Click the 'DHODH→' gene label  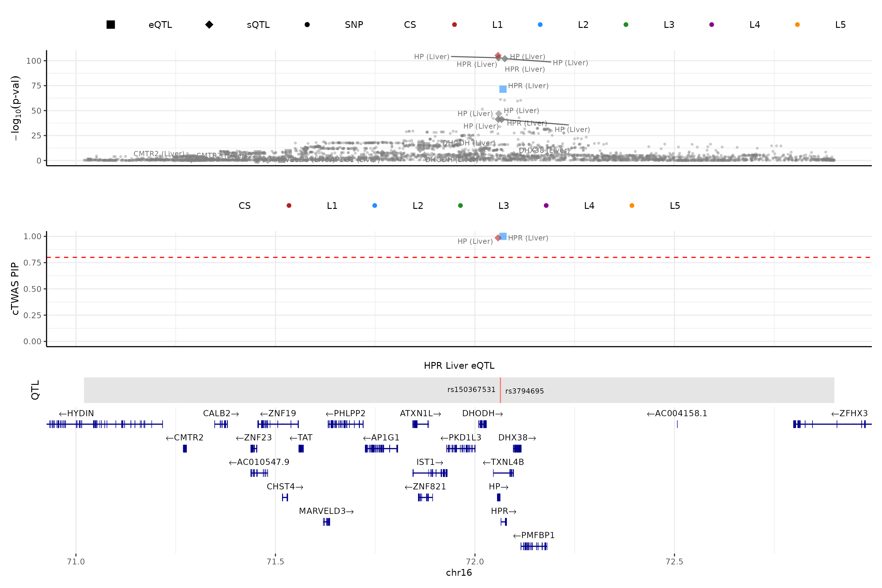click(x=483, y=414)
